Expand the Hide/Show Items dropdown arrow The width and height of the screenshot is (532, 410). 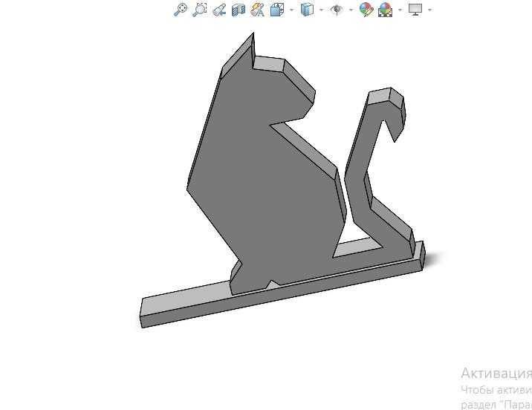351,10
